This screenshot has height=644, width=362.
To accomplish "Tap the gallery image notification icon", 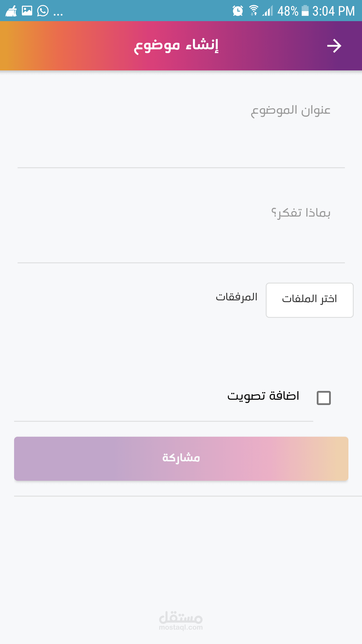I will tap(27, 11).
